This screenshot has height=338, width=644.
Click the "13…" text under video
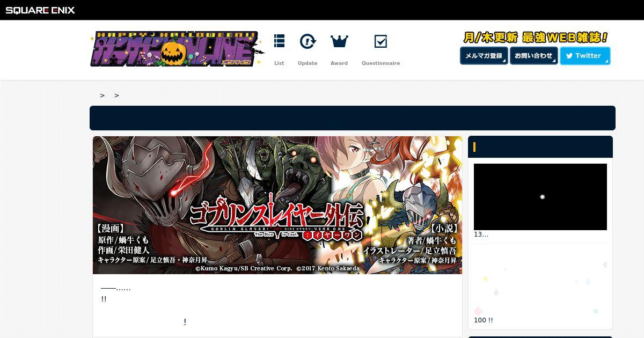[x=481, y=234]
